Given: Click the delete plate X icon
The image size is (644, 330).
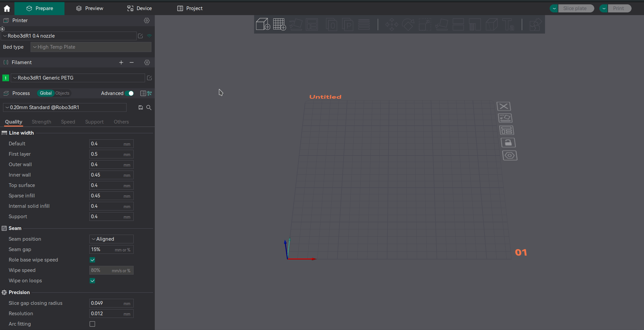Looking at the screenshot, I should (x=503, y=106).
